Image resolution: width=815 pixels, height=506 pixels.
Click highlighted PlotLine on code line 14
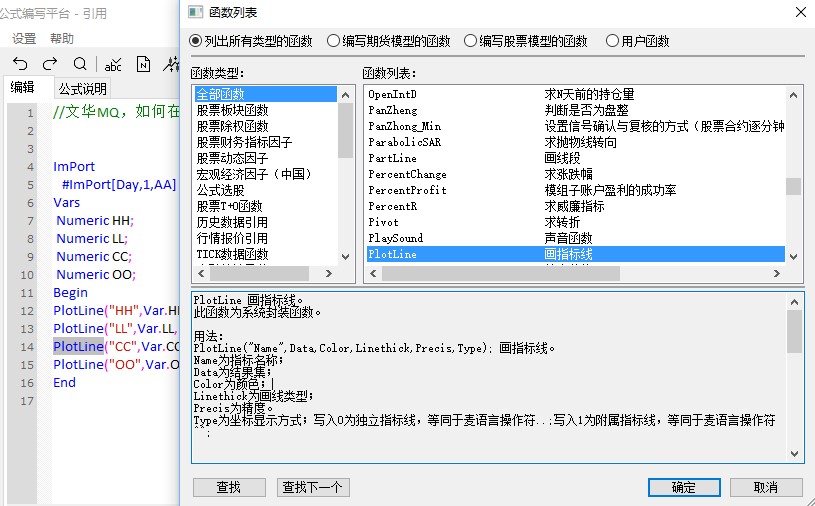pos(78,347)
